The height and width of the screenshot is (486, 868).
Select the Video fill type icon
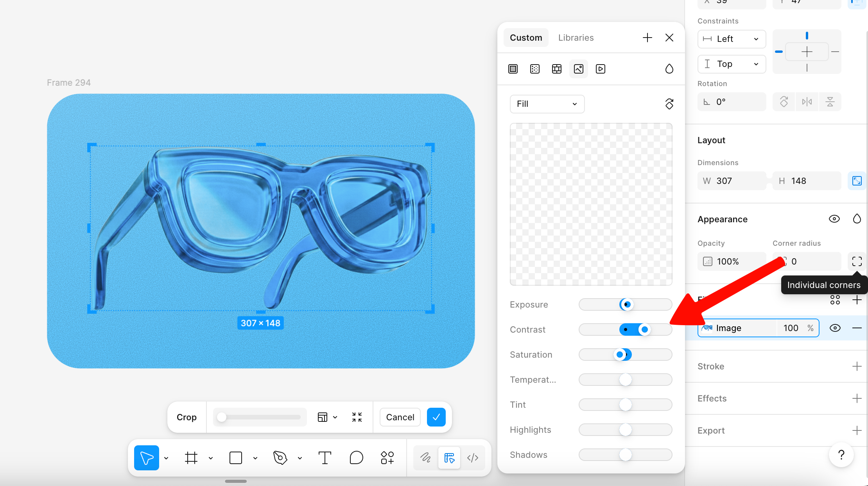pos(601,68)
